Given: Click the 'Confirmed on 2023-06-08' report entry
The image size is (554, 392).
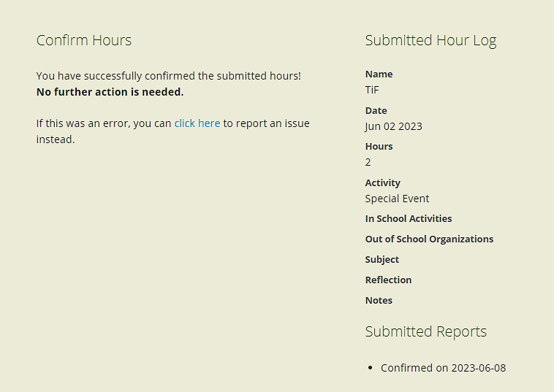Looking at the screenshot, I should pos(443,368).
